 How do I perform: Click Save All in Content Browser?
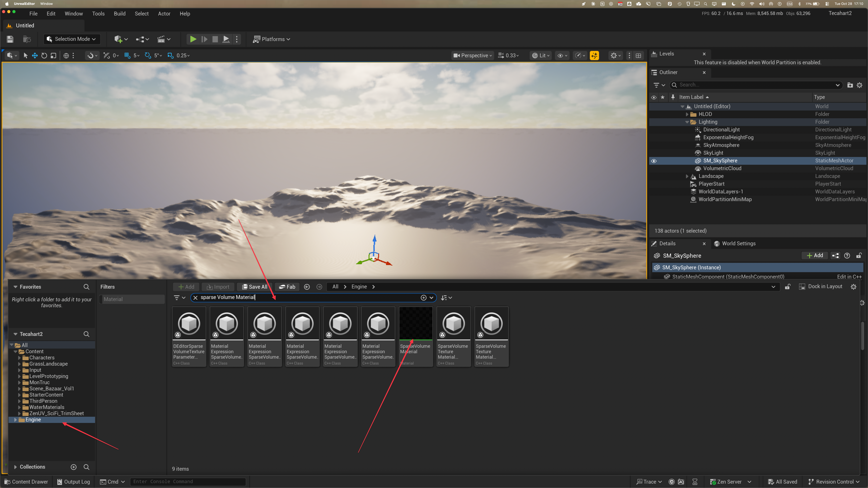[x=254, y=287]
